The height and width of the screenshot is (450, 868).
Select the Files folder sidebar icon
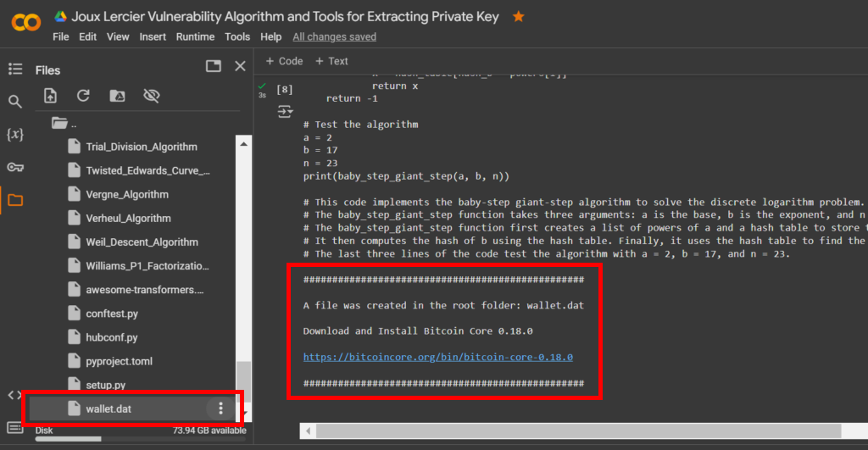pos(15,200)
